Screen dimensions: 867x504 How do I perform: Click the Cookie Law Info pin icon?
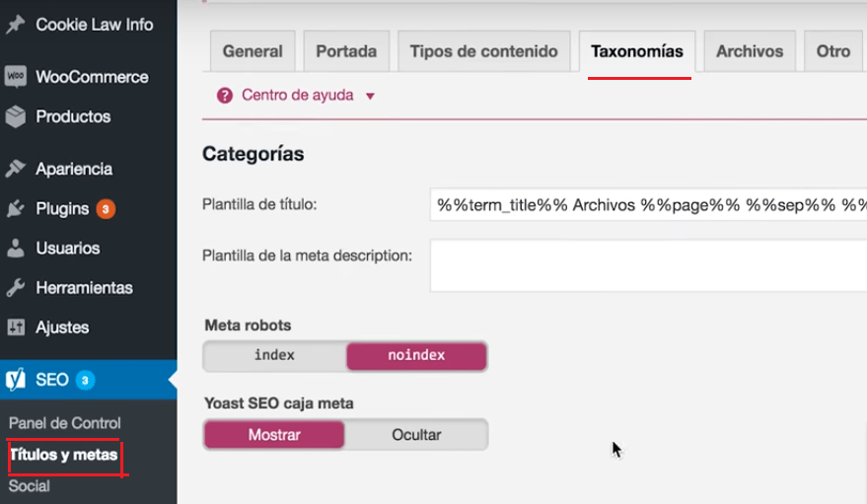tap(15, 25)
